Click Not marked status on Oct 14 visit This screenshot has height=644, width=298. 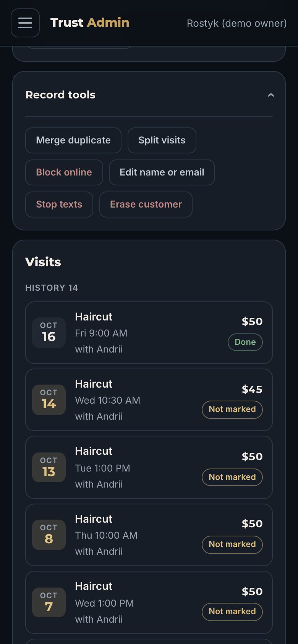pos(232,409)
